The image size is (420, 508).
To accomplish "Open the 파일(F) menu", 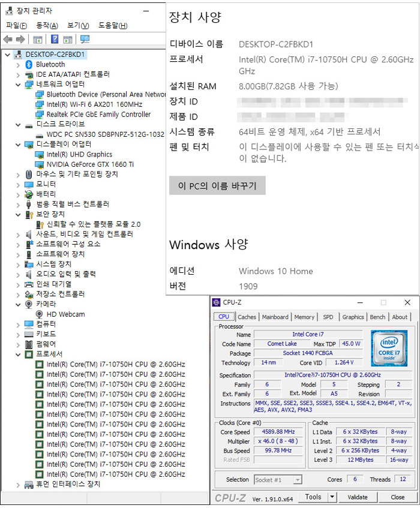I will 16,25.
